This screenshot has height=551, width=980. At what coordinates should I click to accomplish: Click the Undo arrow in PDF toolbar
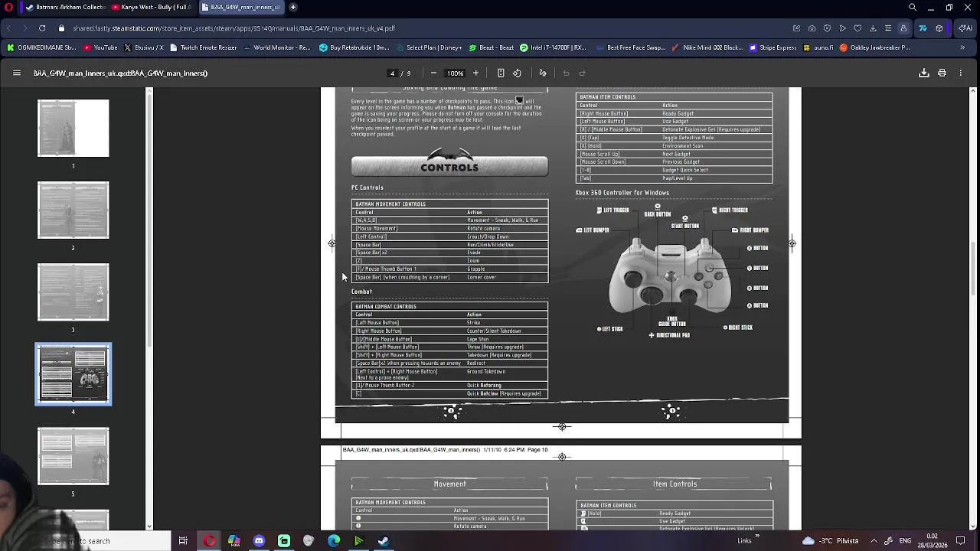pyautogui.click(x=566, y=73)
